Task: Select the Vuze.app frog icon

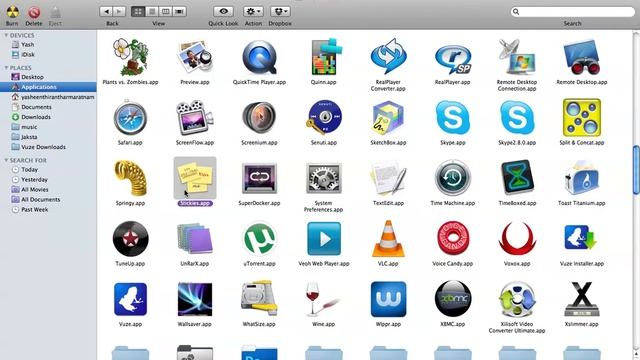Action: [x=130, y=299]
